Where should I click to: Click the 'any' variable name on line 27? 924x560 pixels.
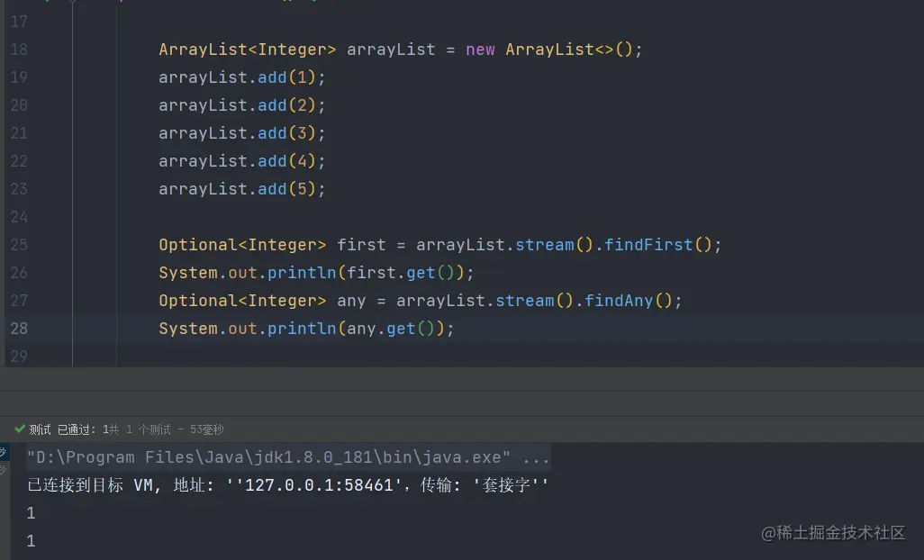point(351,302)
